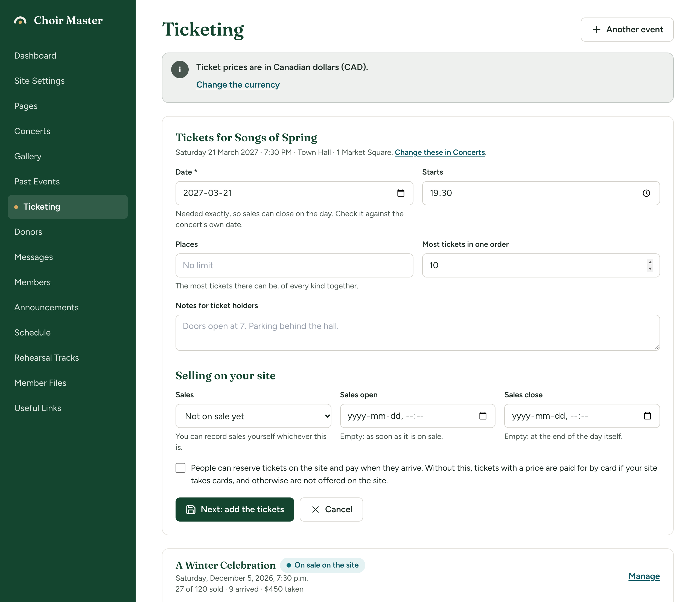Follow Change these in Concerts link
The height and width of the screenshot is (602, 700).
(439, 152)
